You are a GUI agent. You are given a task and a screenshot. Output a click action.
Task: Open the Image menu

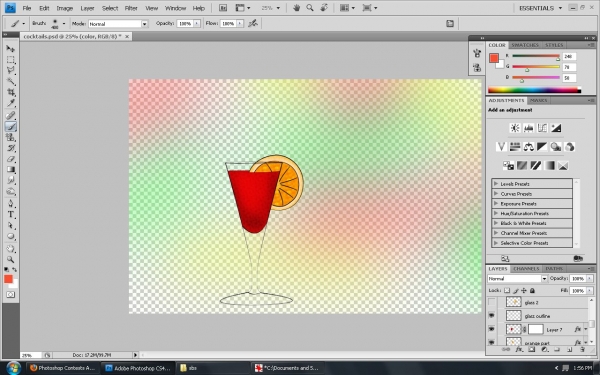pos(65,8)
